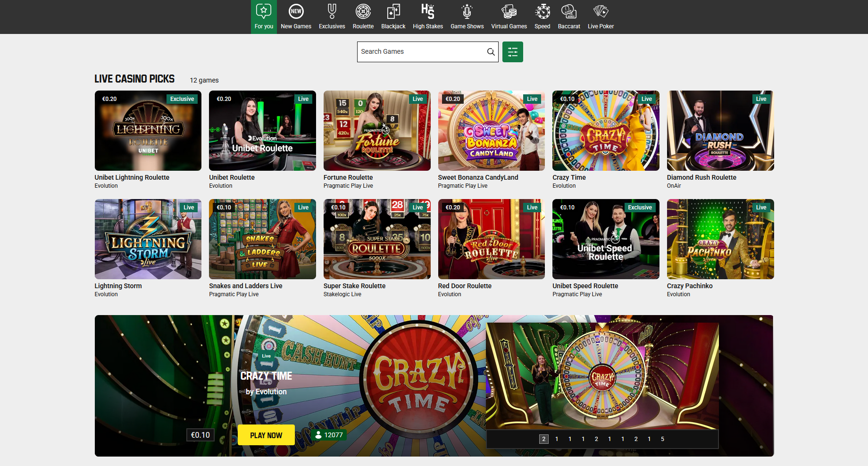Open the For you category icon
Viewport: 868px width, 466px height.
pyautogui.click(x=264, y=11)
